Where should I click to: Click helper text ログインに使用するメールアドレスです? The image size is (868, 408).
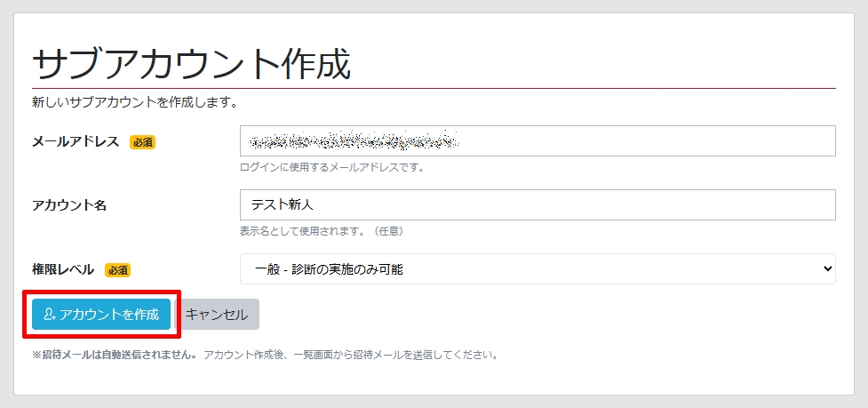click(332, 167)
